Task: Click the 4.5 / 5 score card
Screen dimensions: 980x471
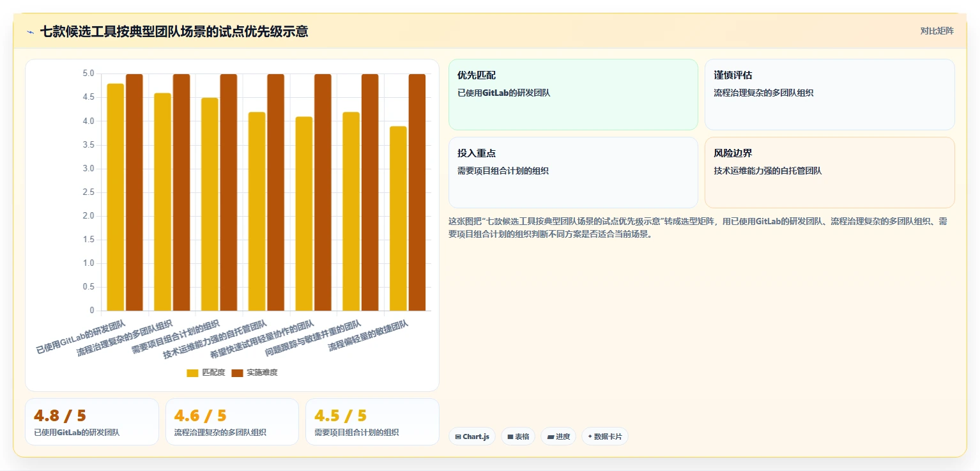Action: tap(372, 422)
